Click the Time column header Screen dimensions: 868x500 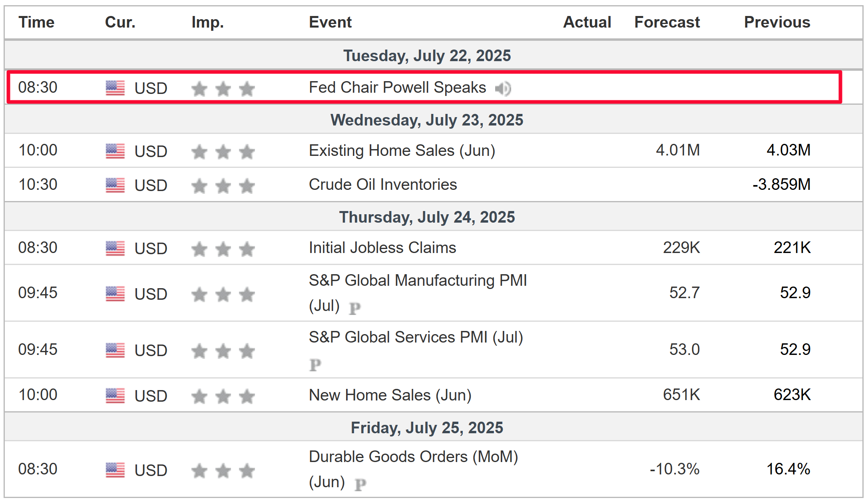(x=36, y=22)
